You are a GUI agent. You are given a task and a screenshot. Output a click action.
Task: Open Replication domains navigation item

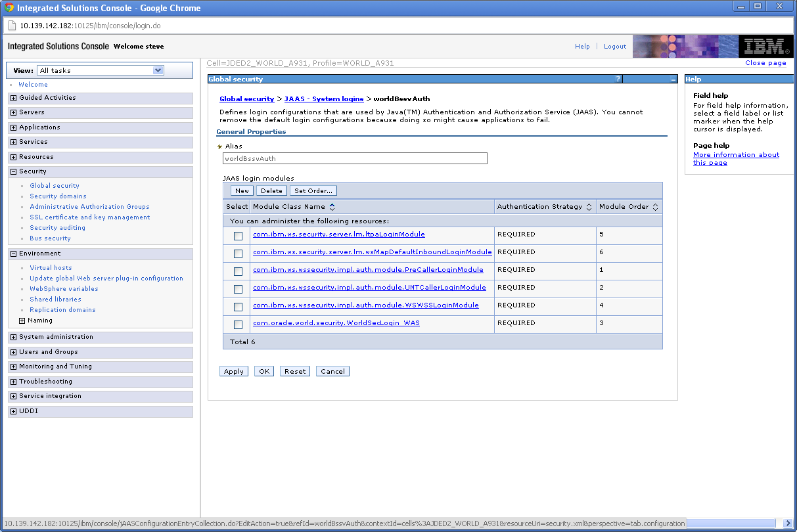[x=62, y=310]
